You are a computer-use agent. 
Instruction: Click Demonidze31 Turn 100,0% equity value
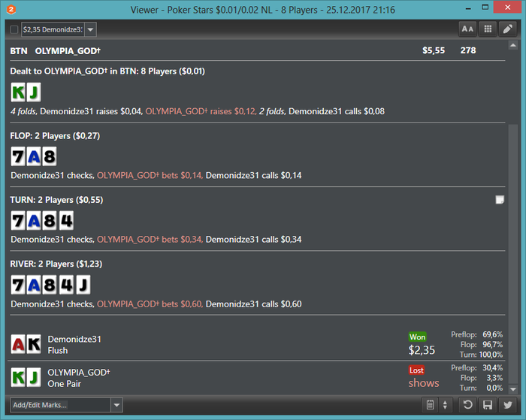[491, 355]
